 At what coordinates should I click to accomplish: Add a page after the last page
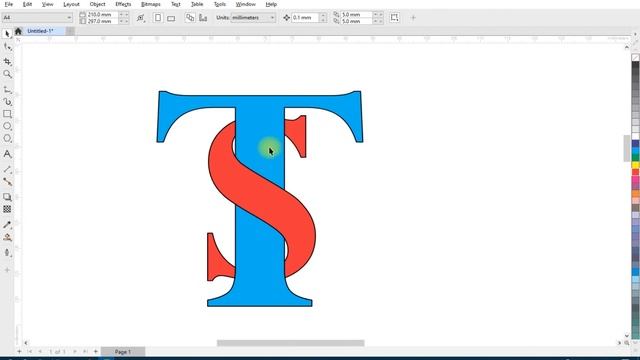(96, 351)
